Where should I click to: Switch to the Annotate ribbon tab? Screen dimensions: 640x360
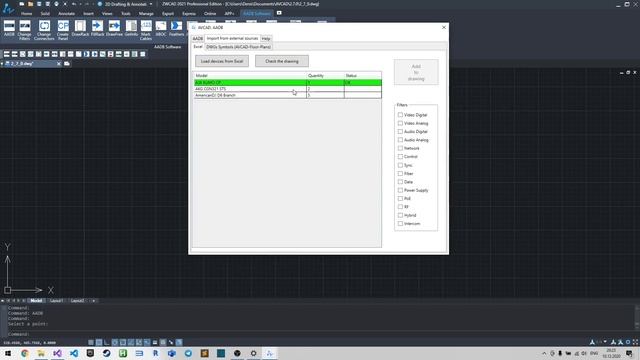(x=67, y=13)
